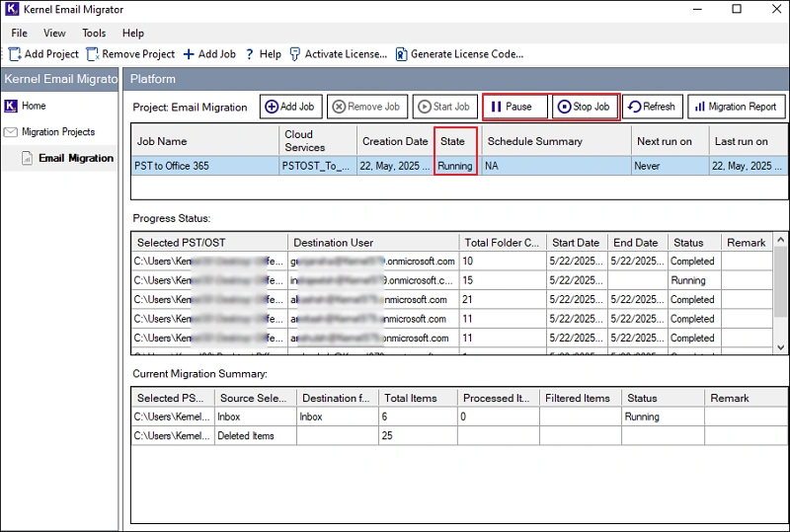Select the Email Migration project node
This screenshot has width=790, height=532.
tap(76, 158)
